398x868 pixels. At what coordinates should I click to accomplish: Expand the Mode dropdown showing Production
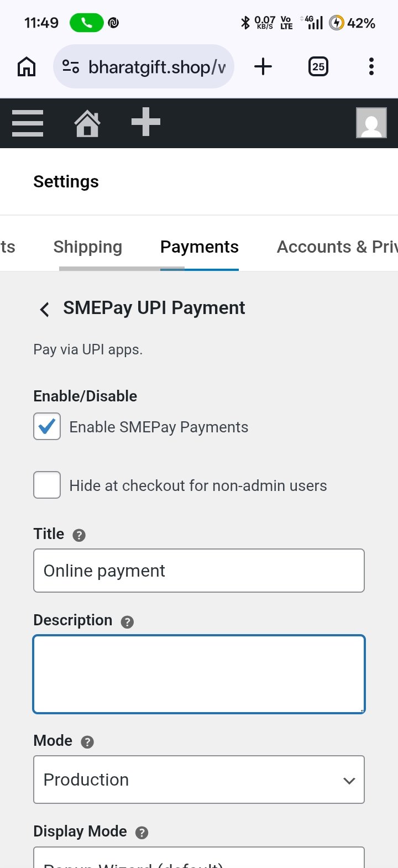199,780
